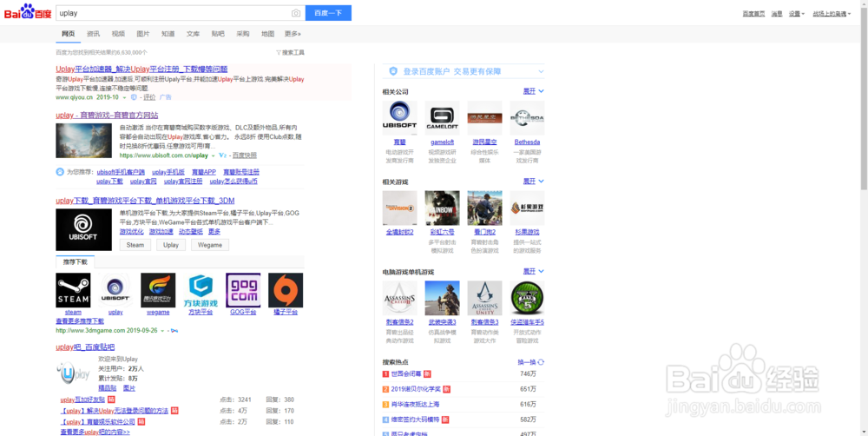868x436 pixels.
Task: Click the Rainbow Six game thumbnail
Action: [443, 208]
